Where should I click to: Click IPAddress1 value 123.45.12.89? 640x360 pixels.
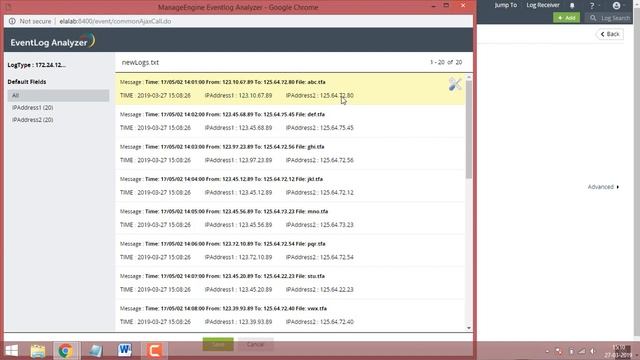[x=255, y=192]
